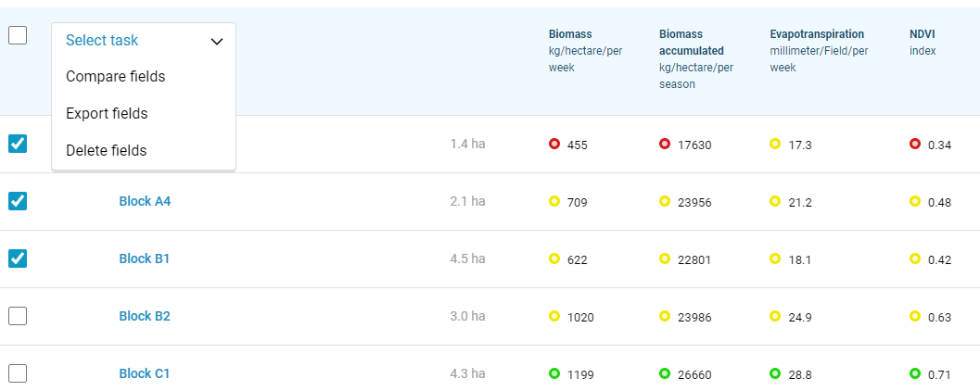Check the Block B2 row checkbox
Screen dimensions: 980x391
tap(18, 316)
